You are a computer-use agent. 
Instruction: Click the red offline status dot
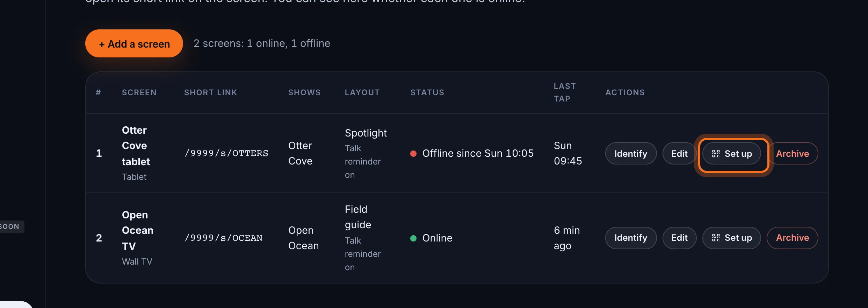pos(413,153)
